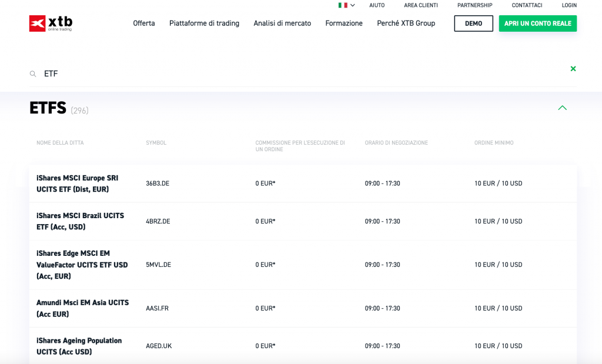Click the XTB logo
Viewport: 602px width, 364px height.
[x=51, y=24]
